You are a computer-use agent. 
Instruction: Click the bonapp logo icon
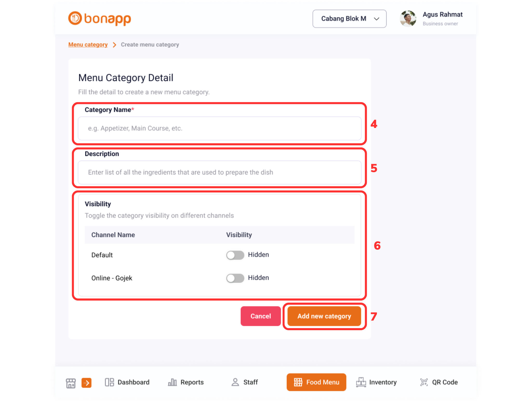pos(75,18)
